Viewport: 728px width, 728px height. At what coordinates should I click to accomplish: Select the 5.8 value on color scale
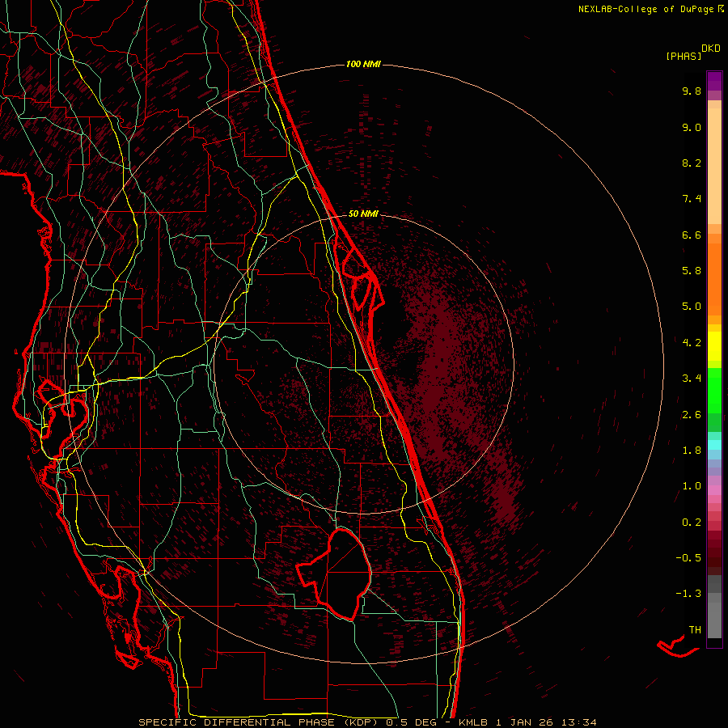click(x=692, y=271)
